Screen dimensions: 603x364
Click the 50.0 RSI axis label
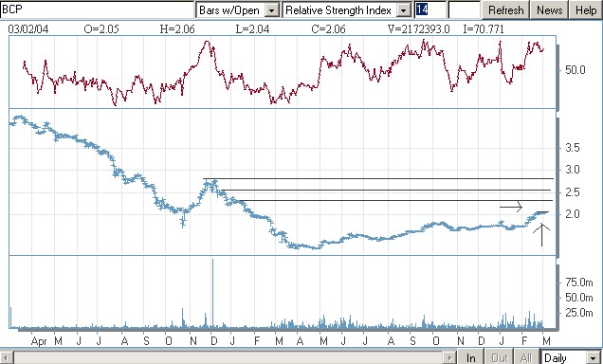pyautogui.click(x=575, y=70)
